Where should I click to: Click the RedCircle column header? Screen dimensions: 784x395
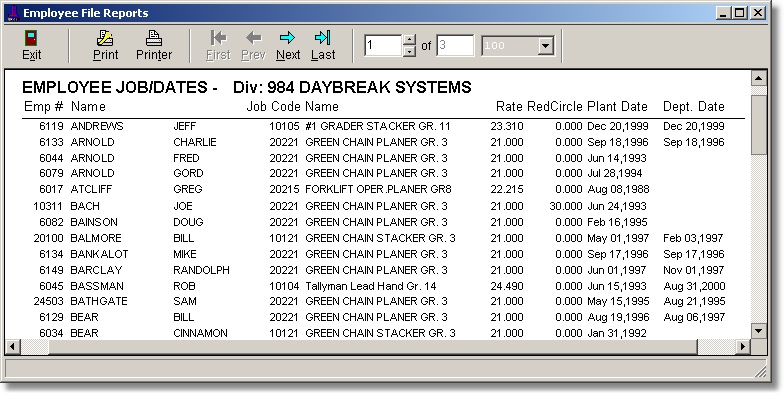pyautogui.click(x=555, y=106)
